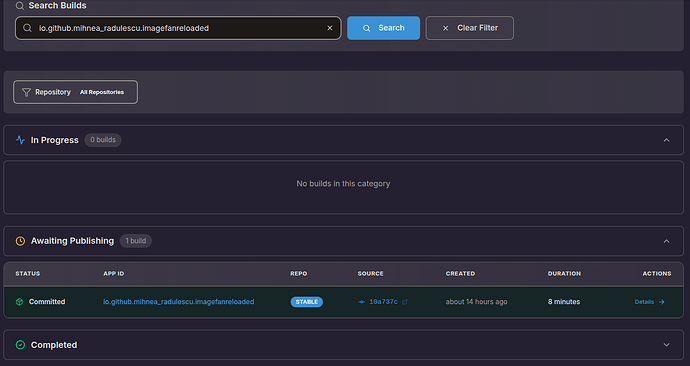
Task: Click the STABLE repo badge
Action: 307,302
